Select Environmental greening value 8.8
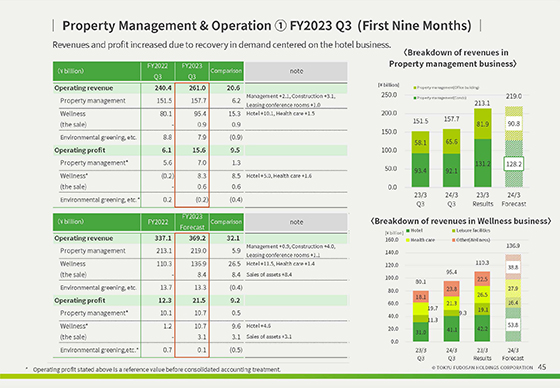This screenshot has height=388, width=560. point(168,138)
